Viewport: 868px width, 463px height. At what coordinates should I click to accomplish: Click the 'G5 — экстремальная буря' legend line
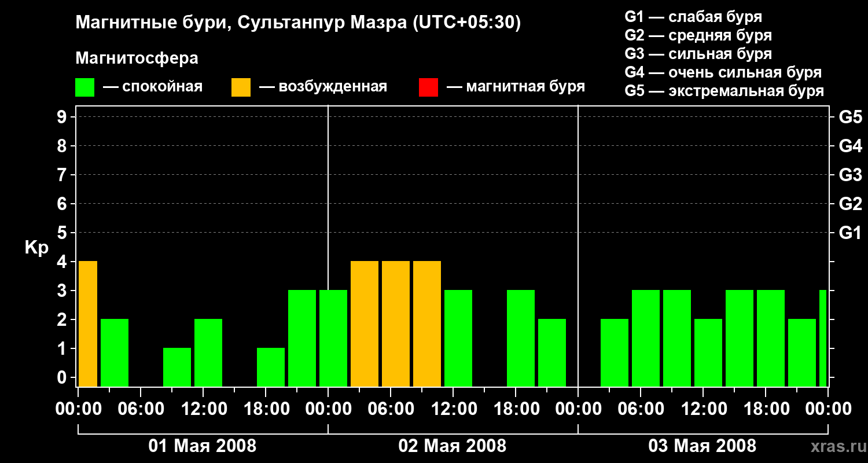(x=724, y=91)
